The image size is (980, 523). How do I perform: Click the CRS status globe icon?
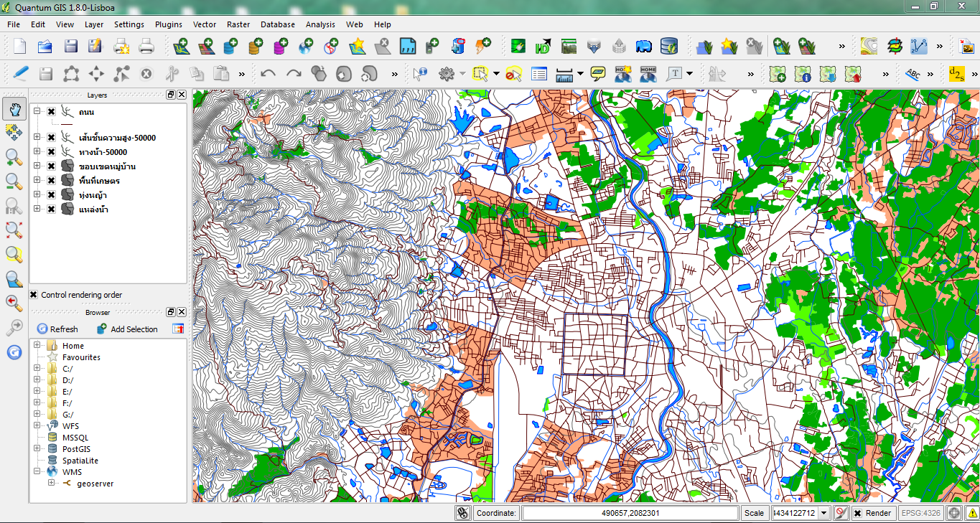(x=954, y=513)
